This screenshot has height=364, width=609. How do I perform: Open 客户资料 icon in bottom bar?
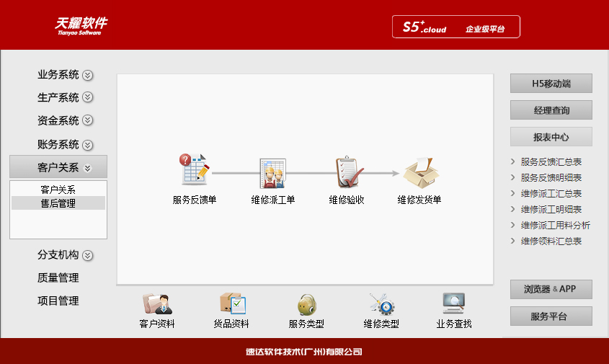pos(156,306)
